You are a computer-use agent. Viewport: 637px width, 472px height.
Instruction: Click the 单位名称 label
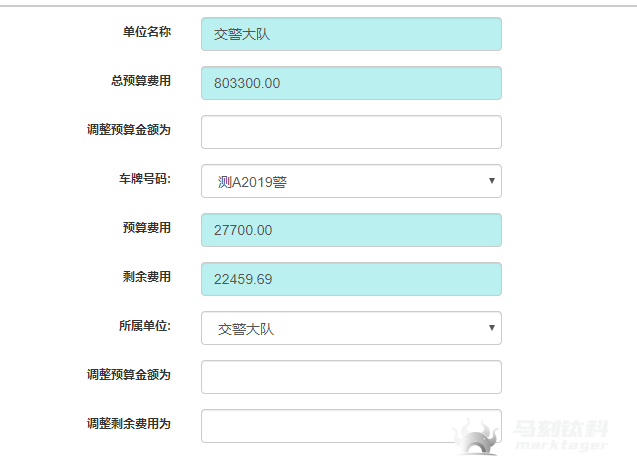point(146,32)
